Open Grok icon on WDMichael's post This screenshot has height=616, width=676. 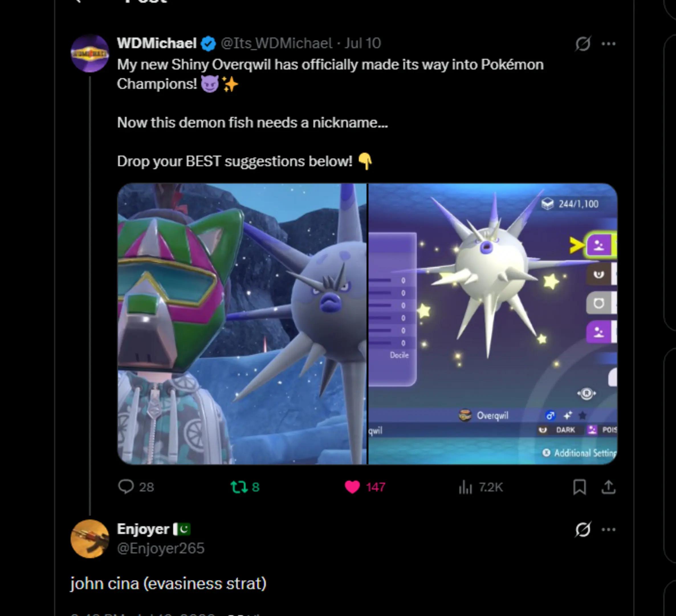coord(583,43)
